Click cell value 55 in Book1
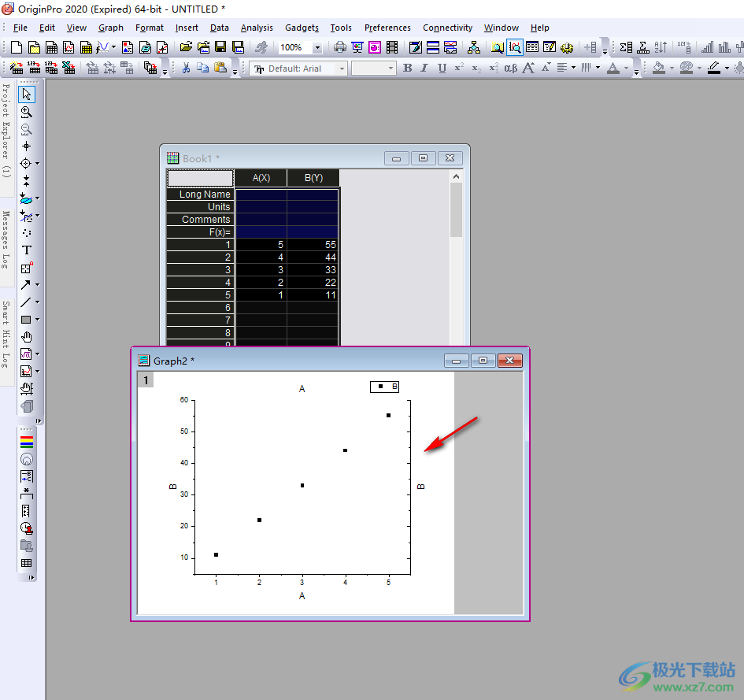Image resolution: width=744 pixels, height=700 pixels. click(313, 244)
